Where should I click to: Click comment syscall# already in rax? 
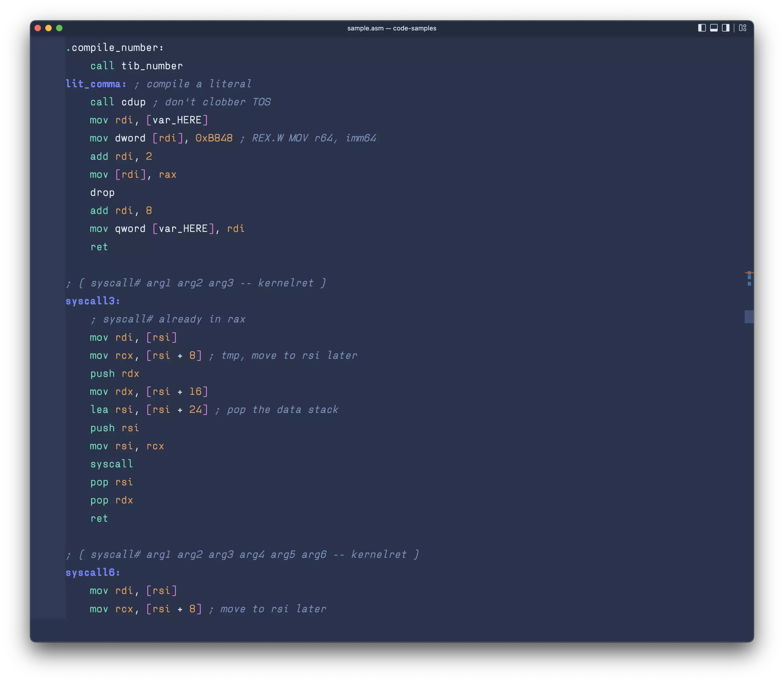(x=168, y=319)
